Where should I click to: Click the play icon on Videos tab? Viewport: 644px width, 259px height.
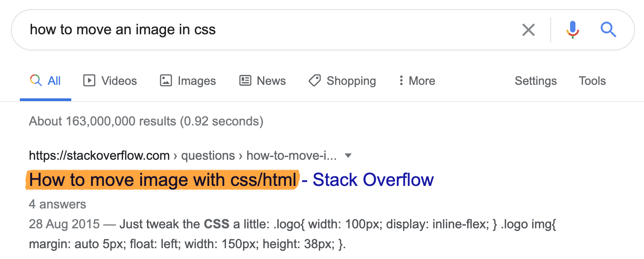point(89,81)
